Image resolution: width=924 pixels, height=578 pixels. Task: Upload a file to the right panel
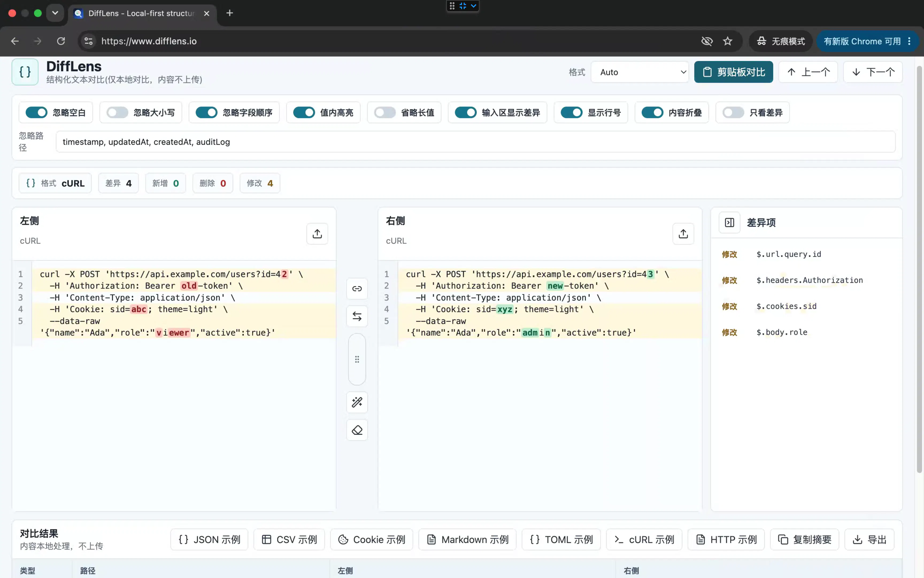[x=683, y=234]
